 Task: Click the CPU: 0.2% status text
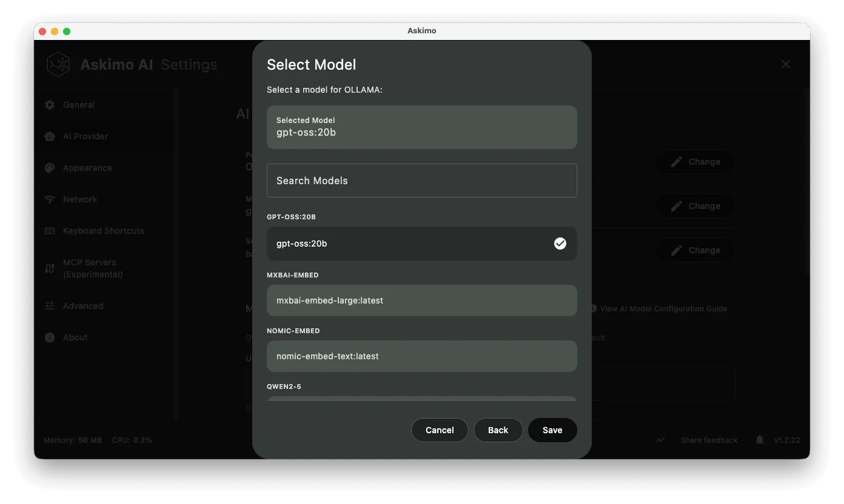[132, 440]
